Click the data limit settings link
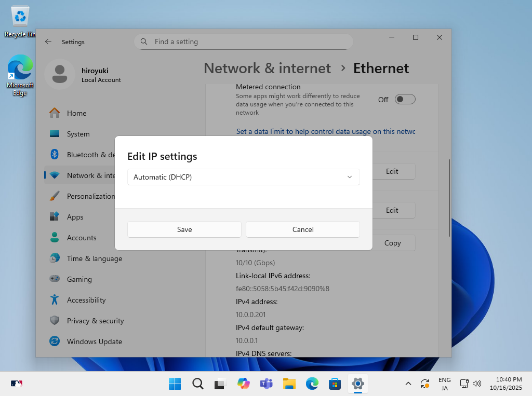 [325, 131]
